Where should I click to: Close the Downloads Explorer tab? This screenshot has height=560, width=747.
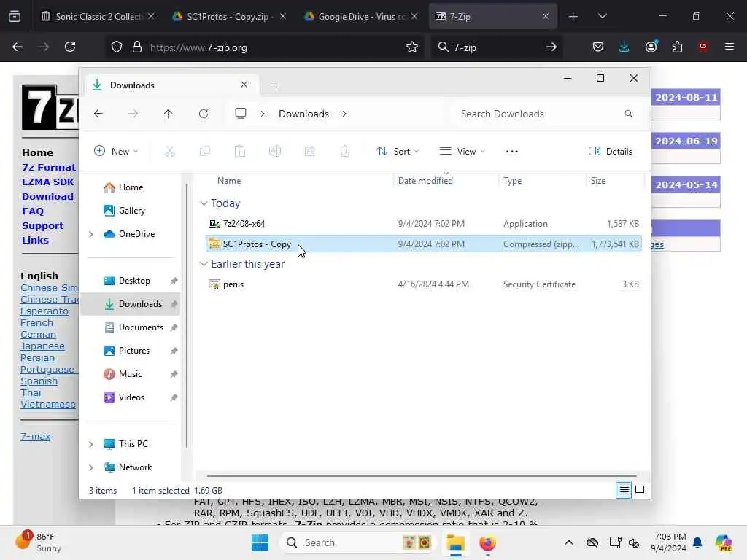(x=244, y=85)
